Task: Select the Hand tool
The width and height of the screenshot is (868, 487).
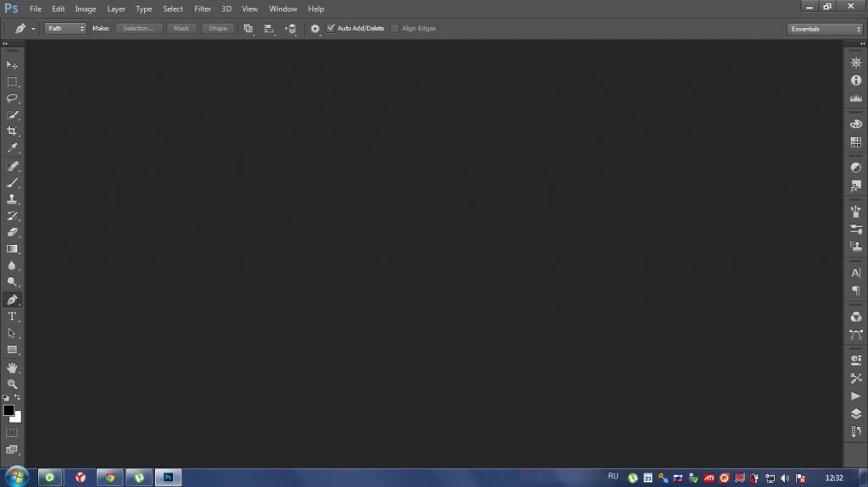Action: pyautogui.click(x=12, y=368)
